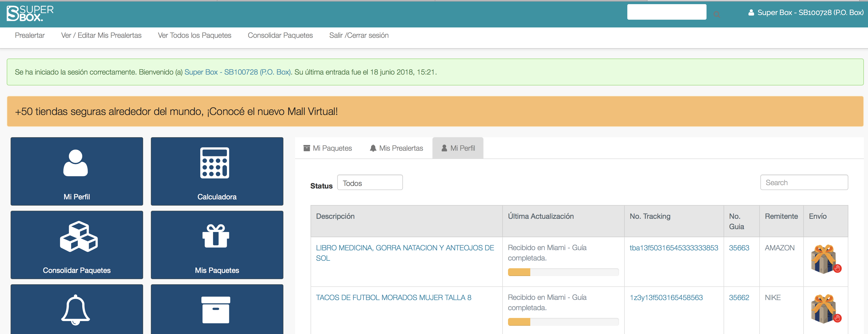Viewport: 868px width, 334px height.
Task: Focus the table Search input field
Action: pos(804,182)
